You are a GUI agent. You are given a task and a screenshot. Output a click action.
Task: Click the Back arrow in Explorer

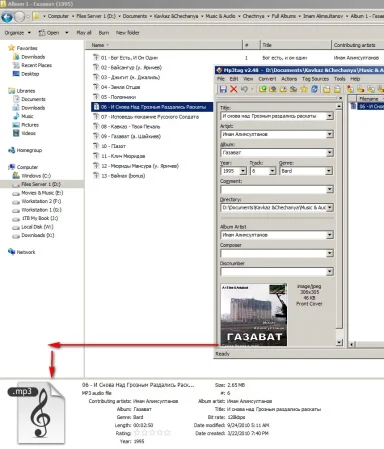pos(7,16)
